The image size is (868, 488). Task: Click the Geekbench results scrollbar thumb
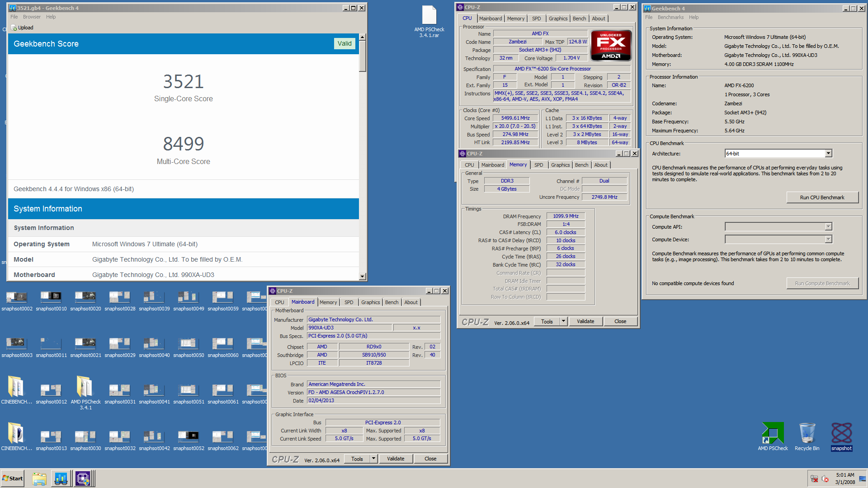click(x=362, y=56)
